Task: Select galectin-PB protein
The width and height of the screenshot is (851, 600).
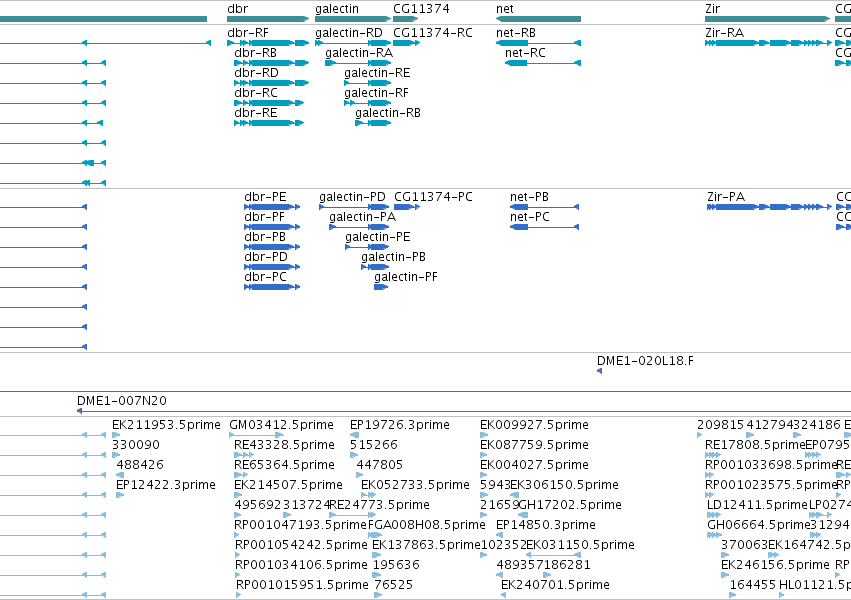Action: coord(393,257)
